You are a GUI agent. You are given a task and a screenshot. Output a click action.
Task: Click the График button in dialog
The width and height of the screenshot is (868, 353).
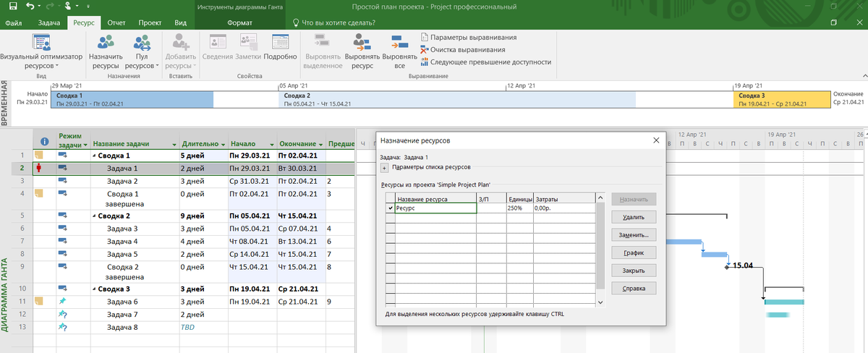point(634,253)
